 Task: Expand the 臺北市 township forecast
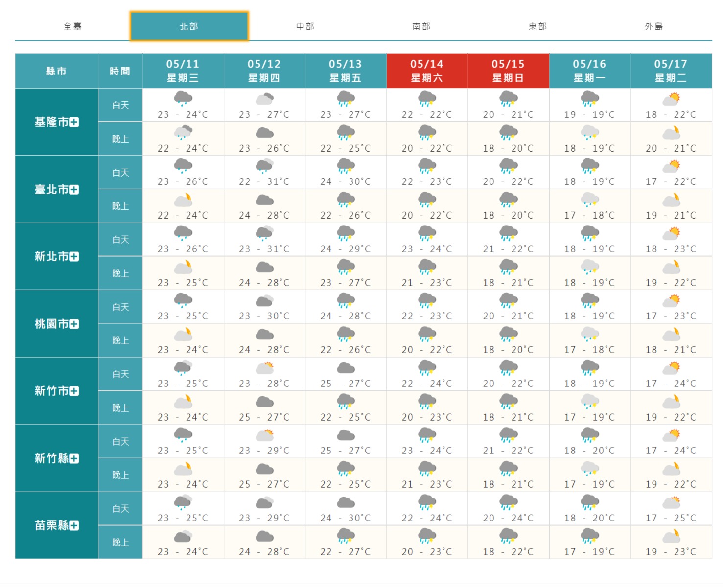[x=74, y=190]
